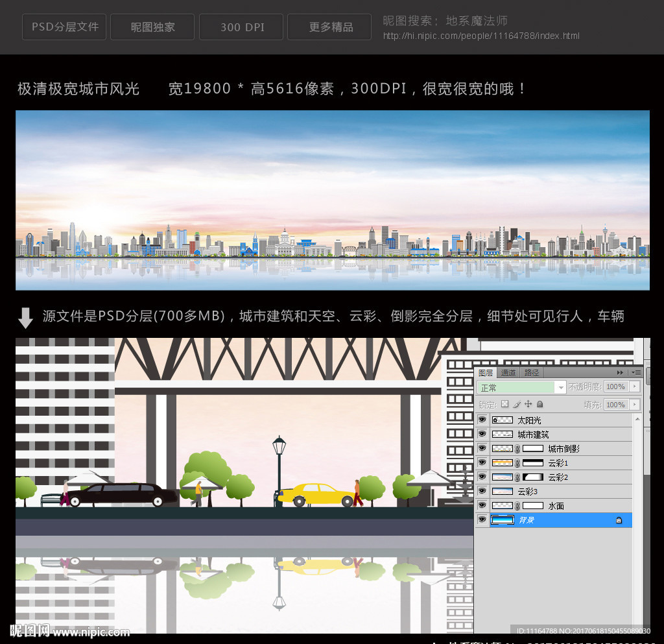Select the 城市倒影 layer thumbnail
This screenshot has height=644, width=664.
(503, 449)
